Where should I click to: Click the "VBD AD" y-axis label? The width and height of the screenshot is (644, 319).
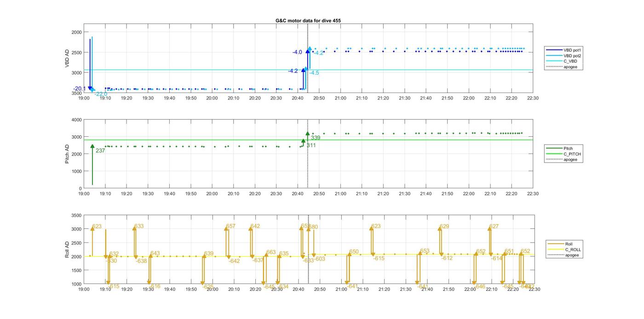[67, 58]
